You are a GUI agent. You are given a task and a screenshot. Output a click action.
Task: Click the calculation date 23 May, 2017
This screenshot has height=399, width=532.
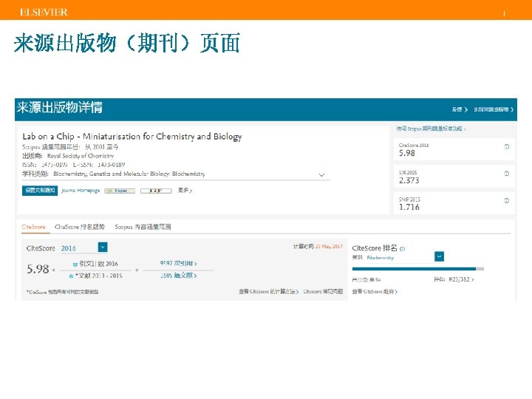329,247
